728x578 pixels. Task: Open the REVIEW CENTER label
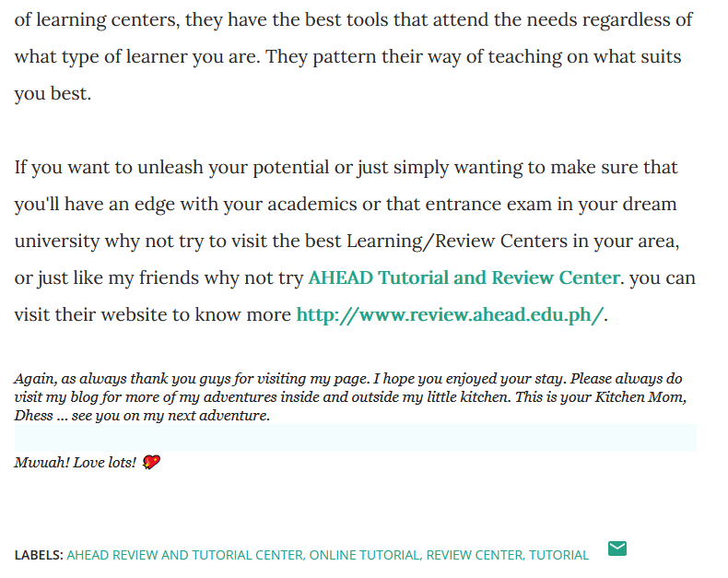coord(476,555)
